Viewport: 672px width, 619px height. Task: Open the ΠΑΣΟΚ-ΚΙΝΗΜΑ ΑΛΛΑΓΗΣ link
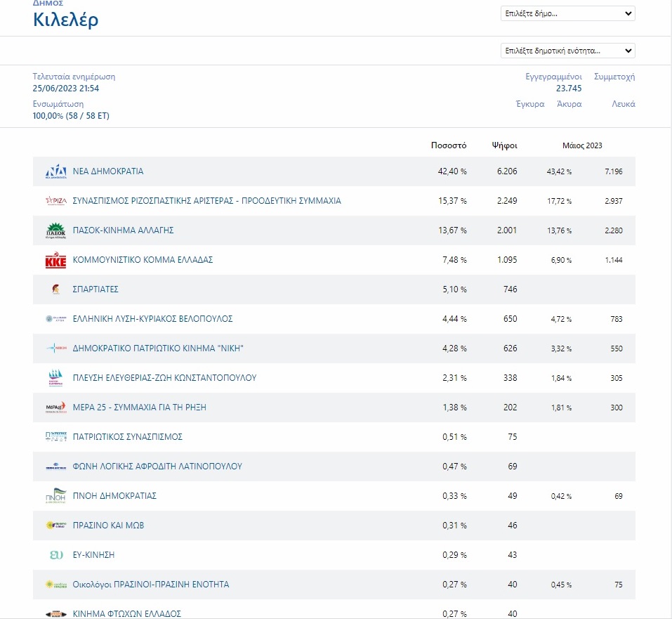123,230
